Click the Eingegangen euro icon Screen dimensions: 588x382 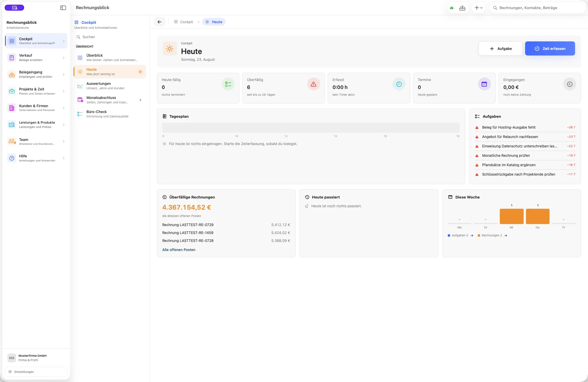(x=570, y=84)
